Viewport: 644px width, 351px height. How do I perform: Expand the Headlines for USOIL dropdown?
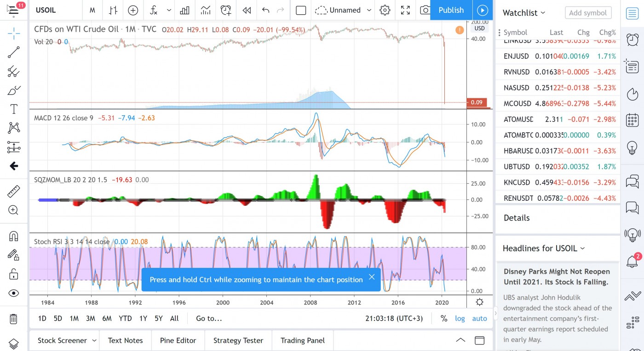click(x=544, y=248)
